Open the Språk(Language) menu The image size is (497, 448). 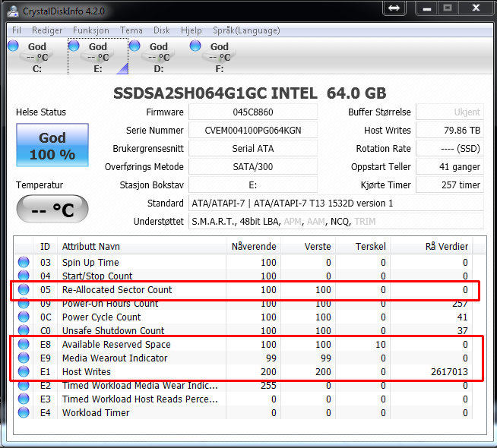tap(246, 30)
